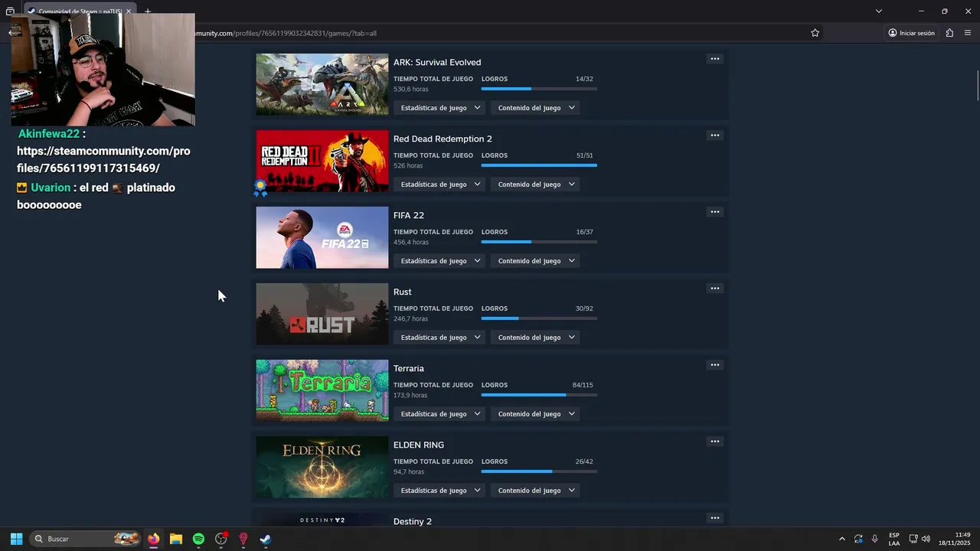Image resolution: width=980 pixels, height=551 pixels.
Task: Open options menu for Red Dead Redemption 2
Action: (x=714, y=135)
